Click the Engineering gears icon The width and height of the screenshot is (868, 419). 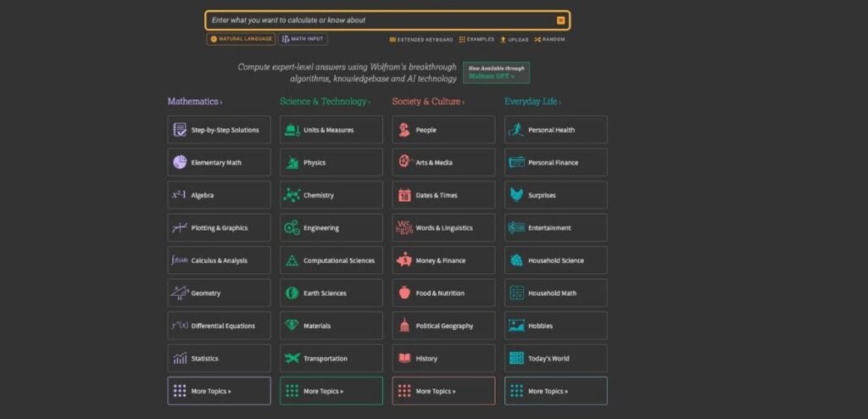[x=292, y=228]
